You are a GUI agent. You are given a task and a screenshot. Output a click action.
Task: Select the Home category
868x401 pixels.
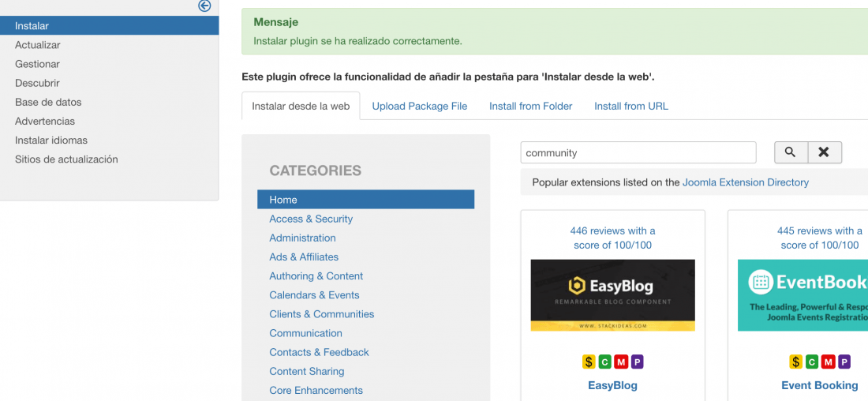(x=366, y=200)
